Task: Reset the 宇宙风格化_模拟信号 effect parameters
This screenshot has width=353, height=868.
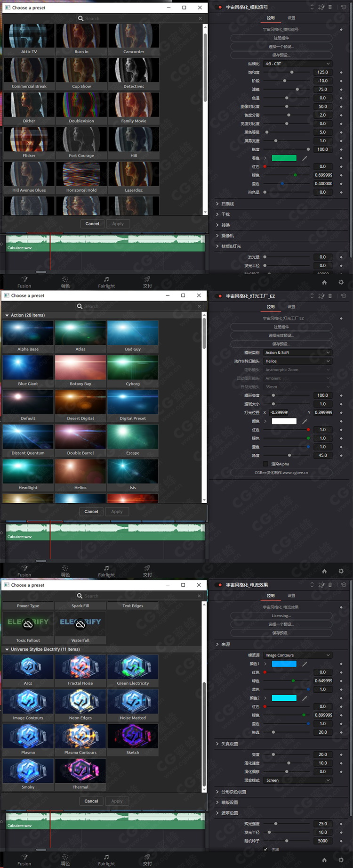Action: coord(344,7)
